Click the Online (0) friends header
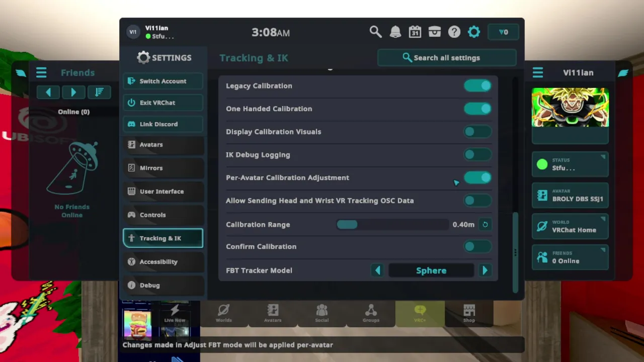Image resolution: width=644 pixels, height=362 pixels. click(x=73, y=112)
